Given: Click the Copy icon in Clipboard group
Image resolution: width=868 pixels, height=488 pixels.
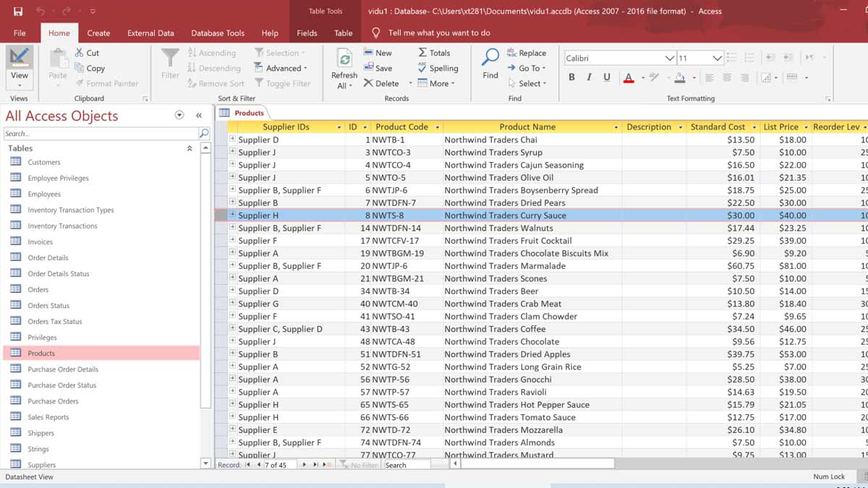Looking at the screenshot, I should click(80, 68).
